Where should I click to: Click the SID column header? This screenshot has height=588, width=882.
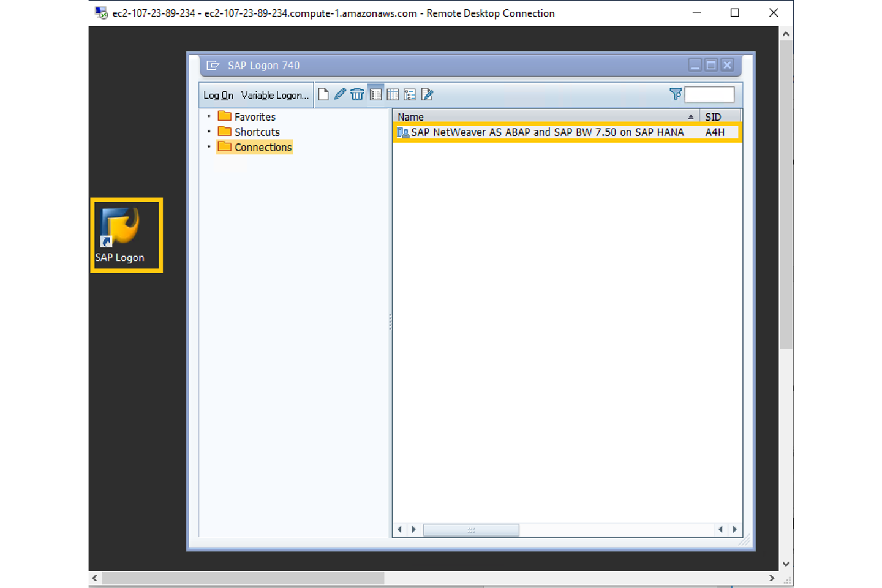click(720, 116)
